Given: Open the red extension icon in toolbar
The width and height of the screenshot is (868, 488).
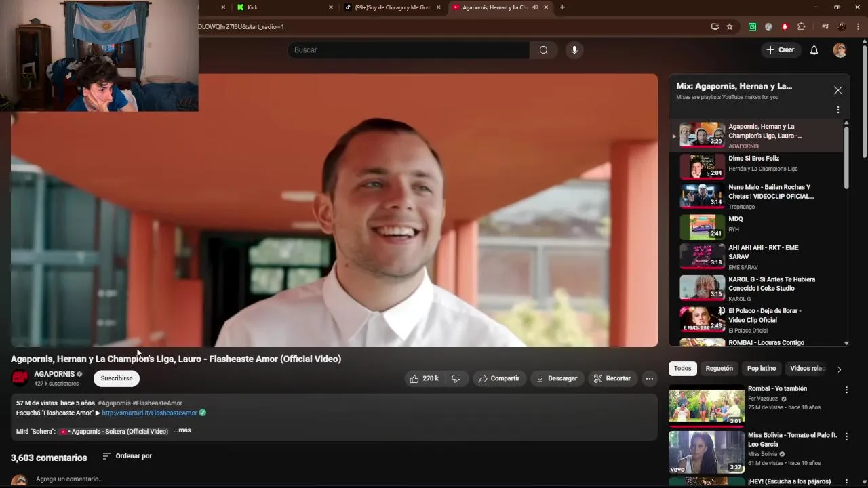Looking at the screenshot, I should click(x=785, y=26).
